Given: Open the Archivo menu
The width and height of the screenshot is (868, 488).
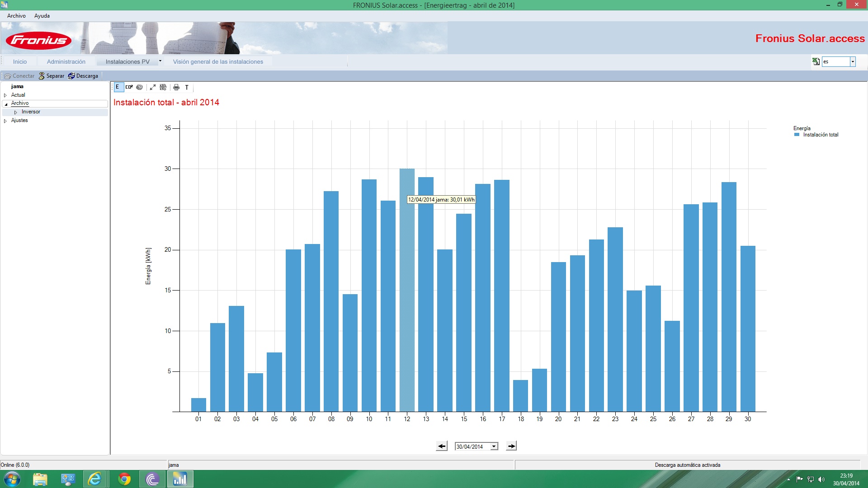Looking at the screenshot, I should [16, 16].
